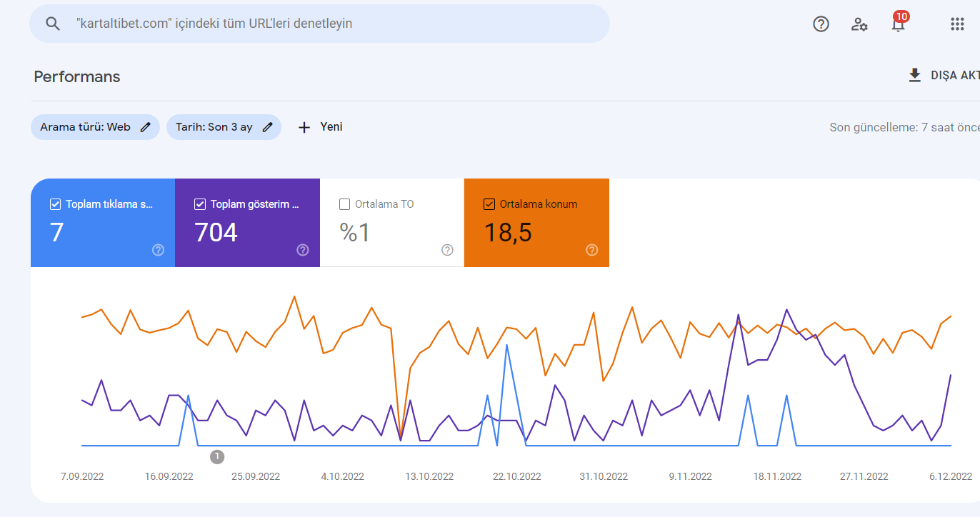The image size is (980, 517).
Task: Open the Tarih: Son 3 ay filter
Action: [x=224, y=127]
